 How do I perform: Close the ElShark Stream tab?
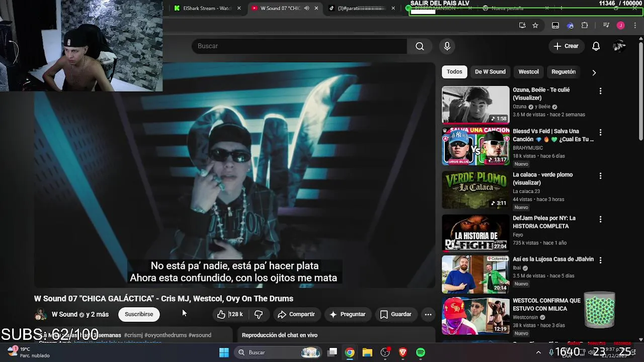(x=239, y=8)
